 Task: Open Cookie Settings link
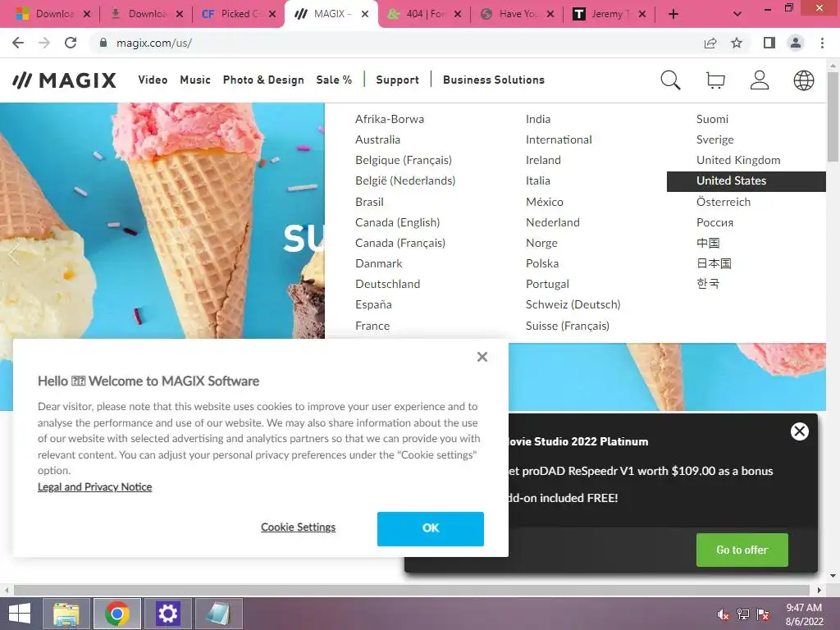point(299,527)
